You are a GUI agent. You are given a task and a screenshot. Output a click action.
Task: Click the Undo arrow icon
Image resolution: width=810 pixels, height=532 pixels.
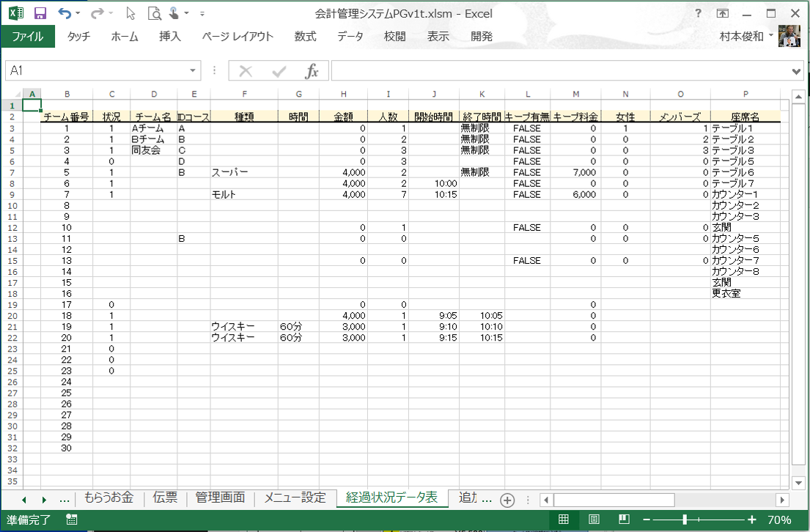(65, 13)
